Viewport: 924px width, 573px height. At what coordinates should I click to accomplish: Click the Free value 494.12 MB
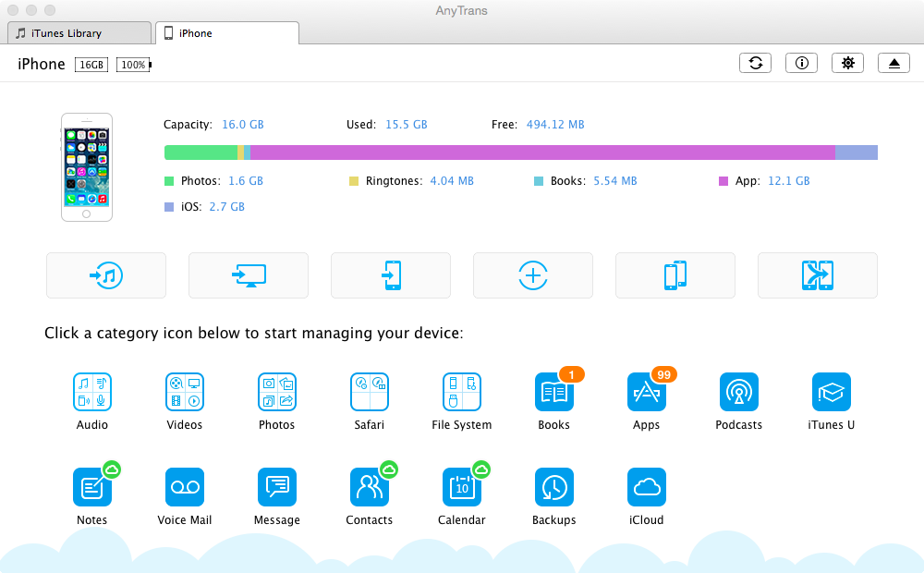555,125
